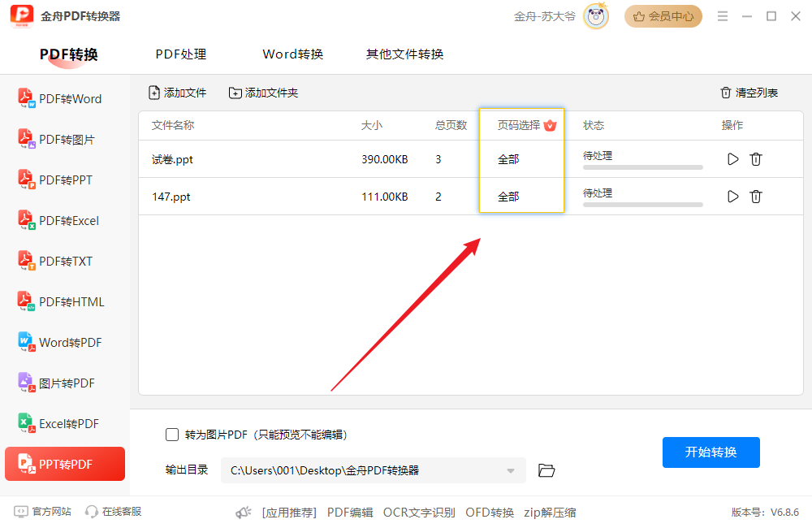The height and width of the screenshot is (528, 812).
Task: Click the 大小 column header
Action: click(x=372, y=125)
